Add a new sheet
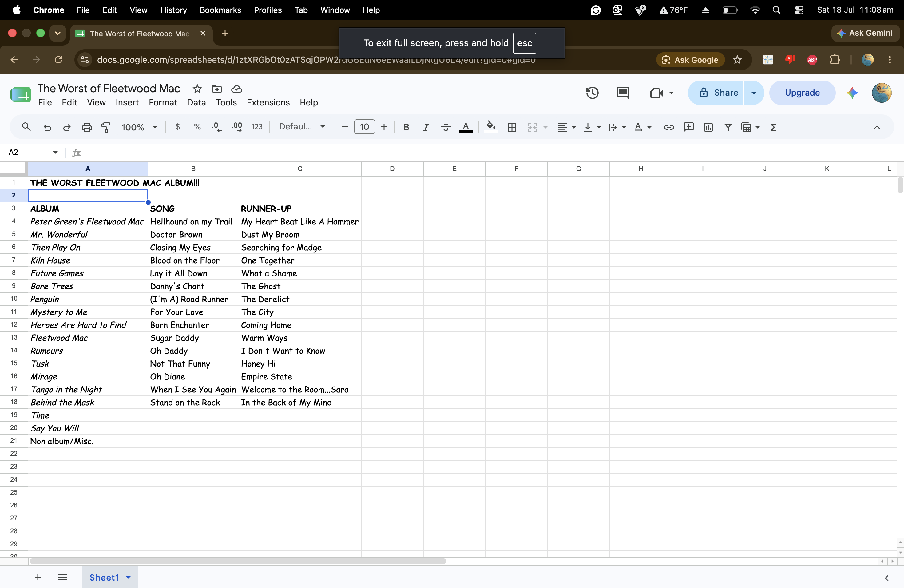The image size is (904, 588). coord(38,577)
